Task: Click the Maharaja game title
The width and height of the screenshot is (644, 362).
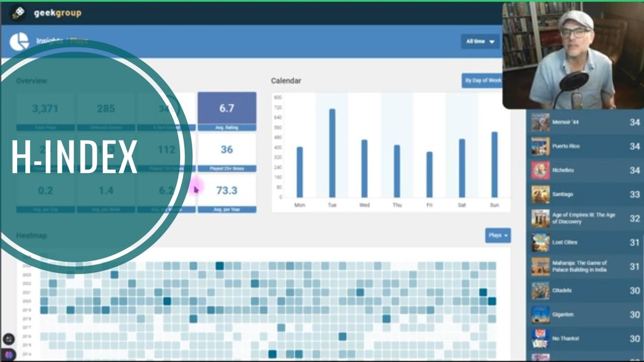Action: [x=580, y=266]
